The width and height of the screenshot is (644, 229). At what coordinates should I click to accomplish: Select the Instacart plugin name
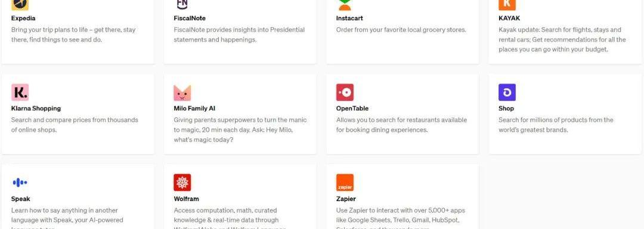pyautogui.click(x=349, y=18)
